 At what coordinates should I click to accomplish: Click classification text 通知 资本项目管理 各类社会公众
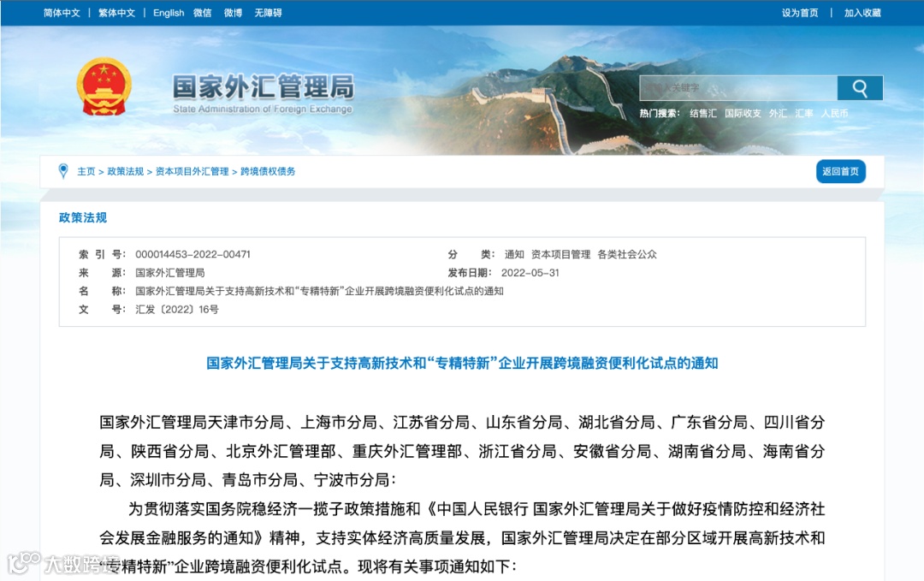580,254
